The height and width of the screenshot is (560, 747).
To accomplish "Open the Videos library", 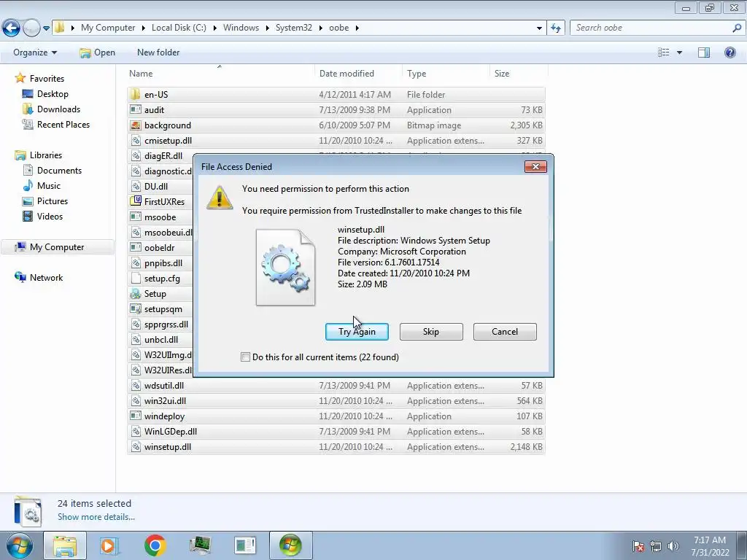I will click(50, 216).
